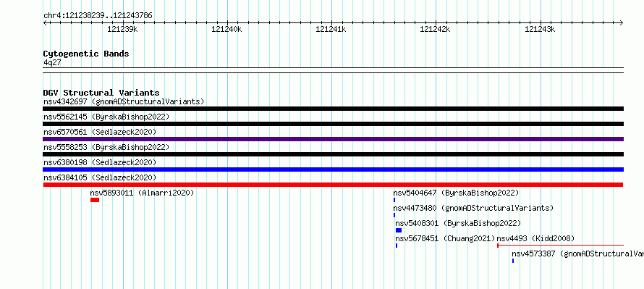Viewport: 644px width, 289px height.
Task: Click the 121241k ruler label
Action: pyautogui.click(x=331, y=29)
